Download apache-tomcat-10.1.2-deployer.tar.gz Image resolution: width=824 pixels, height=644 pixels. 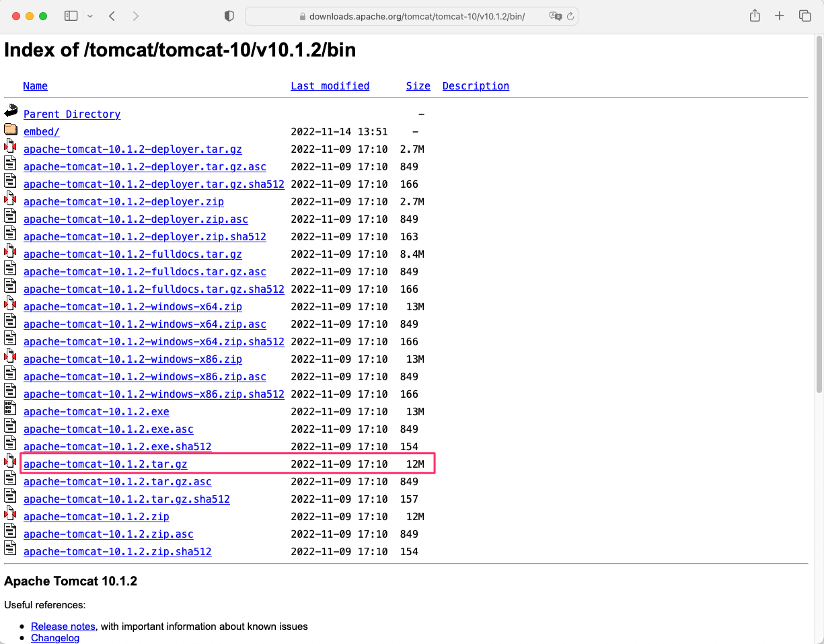pyautogui.click(x=133, y=149)
